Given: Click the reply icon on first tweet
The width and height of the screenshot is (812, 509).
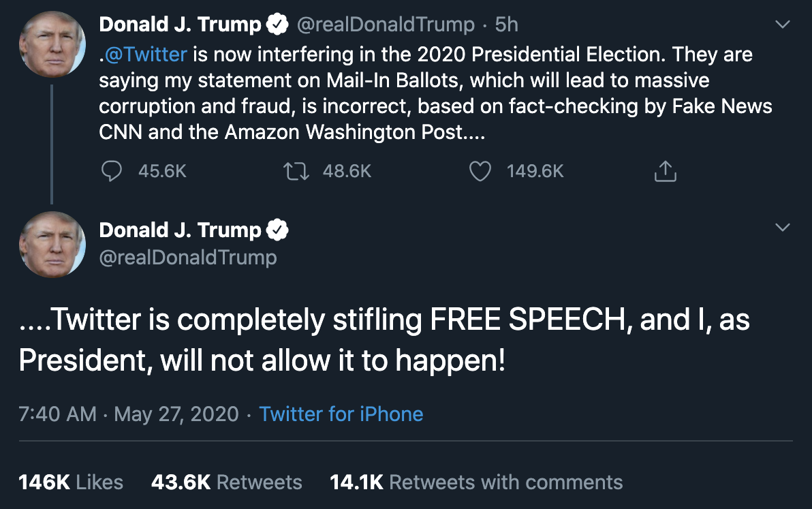Looking at the screenshot, I should (110, 171).
